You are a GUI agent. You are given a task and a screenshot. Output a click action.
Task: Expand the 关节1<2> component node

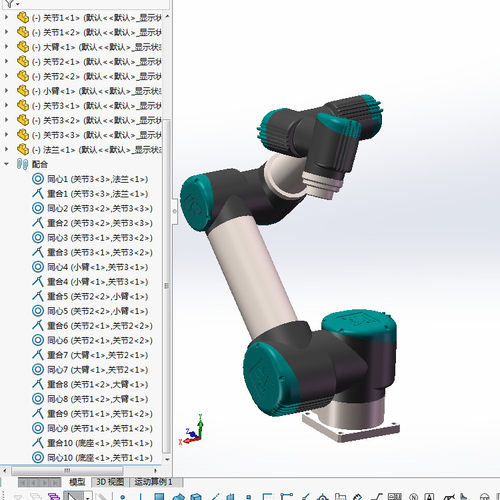click(x=6, y=32)
